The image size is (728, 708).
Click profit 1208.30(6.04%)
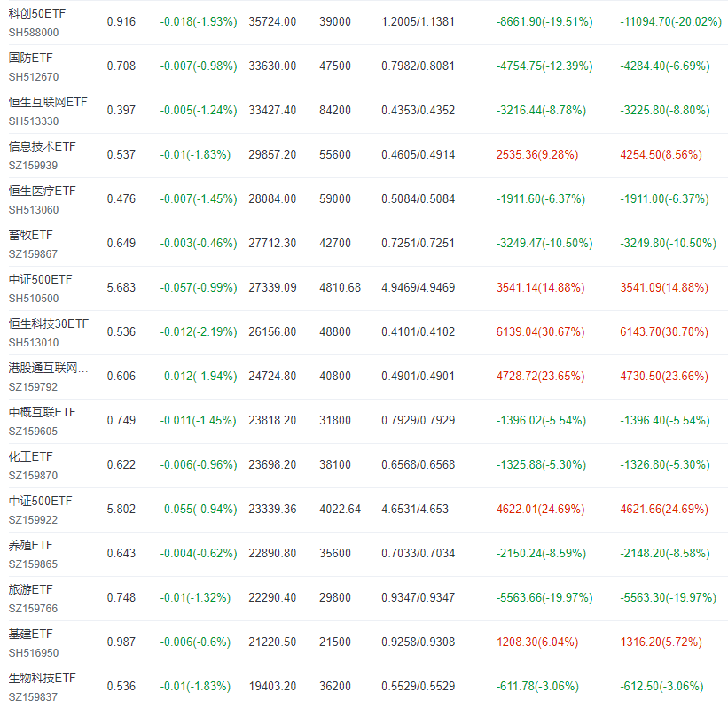click(x=537, y=642)
